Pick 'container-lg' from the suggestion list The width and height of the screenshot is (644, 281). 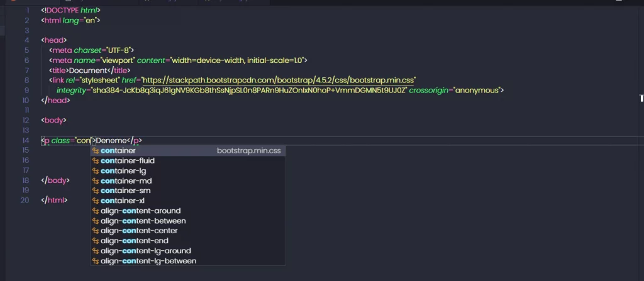tap(187, 171)
